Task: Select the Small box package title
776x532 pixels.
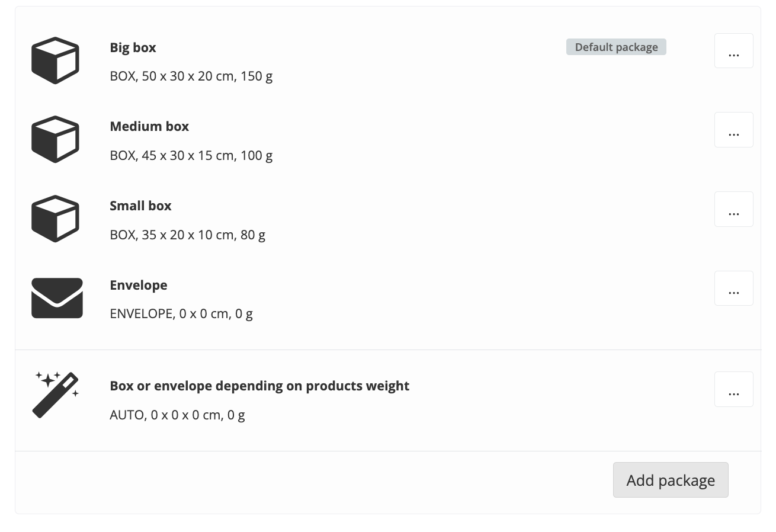Action: coord(140,206)
